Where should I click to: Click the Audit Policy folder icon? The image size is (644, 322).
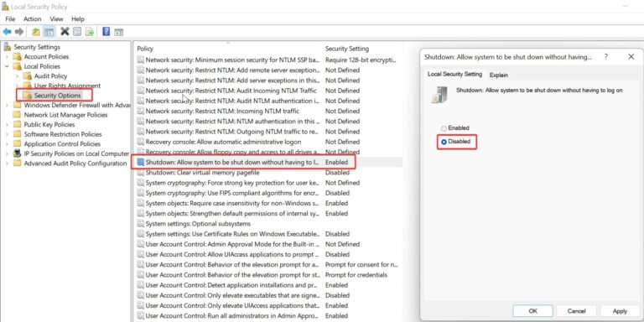click(x=27, y=76)
